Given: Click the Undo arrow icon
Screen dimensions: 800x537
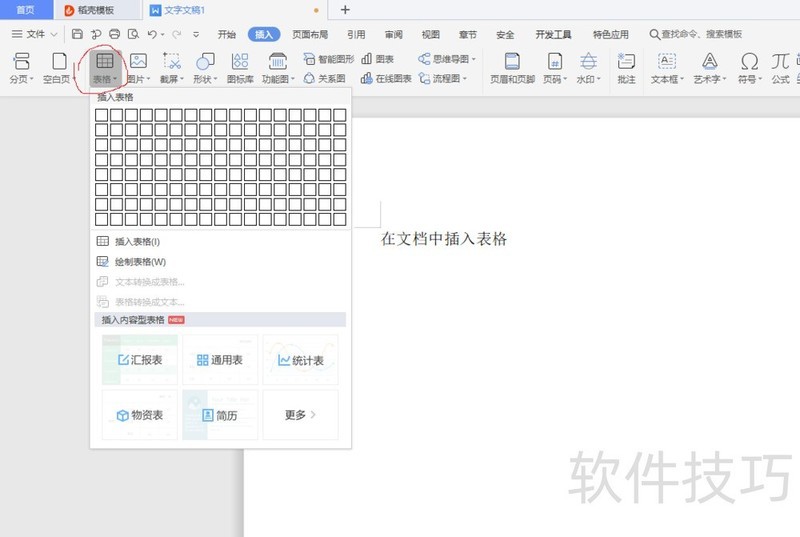Looking at the screenshot, I should (x=152, y=34).
